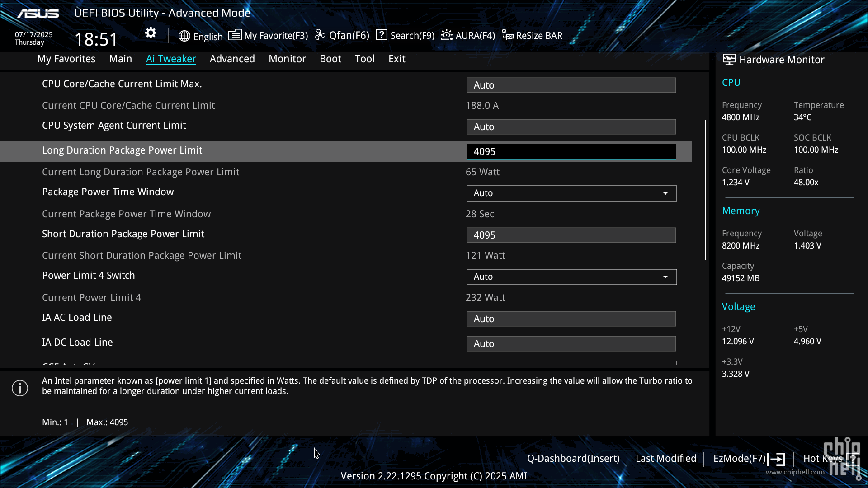Click Memory Frequency 8200 MHz reading
868x488 pixels.
pos(741,246)
